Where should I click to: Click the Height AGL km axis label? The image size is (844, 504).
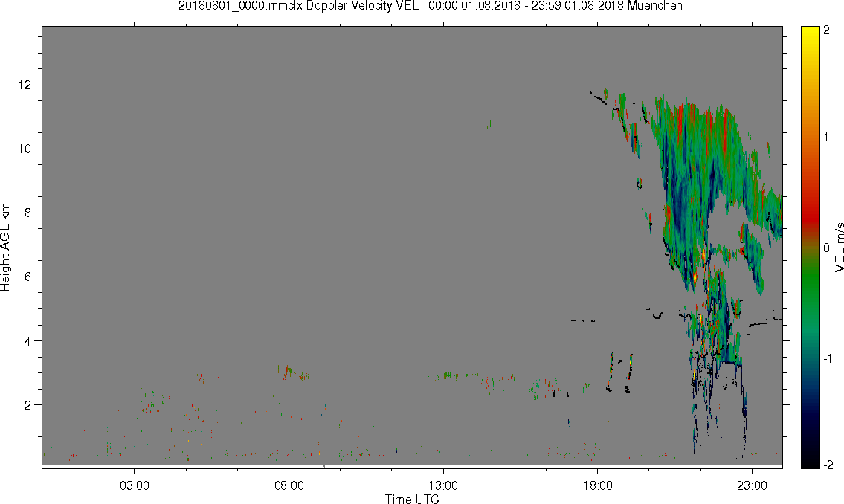(5, 248)
